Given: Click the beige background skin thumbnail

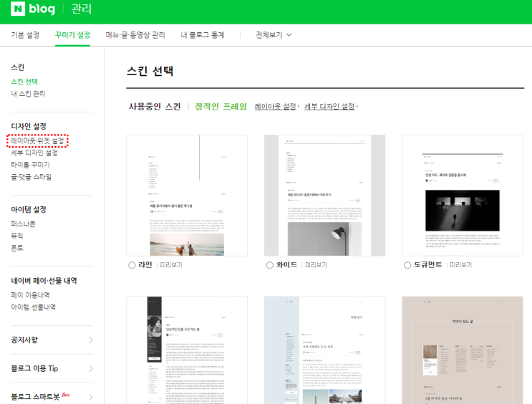Looking at the screenshot, I should coord(463,350).
